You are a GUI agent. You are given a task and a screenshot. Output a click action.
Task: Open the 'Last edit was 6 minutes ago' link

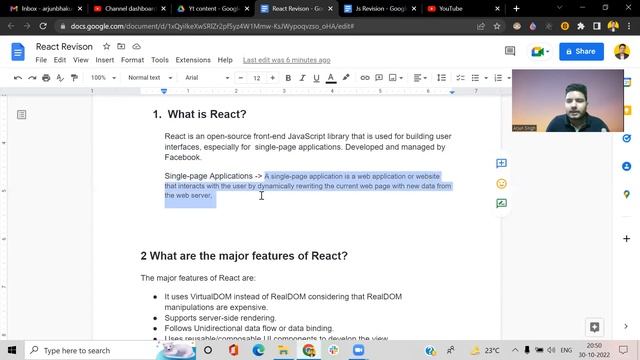pos(287,60)
